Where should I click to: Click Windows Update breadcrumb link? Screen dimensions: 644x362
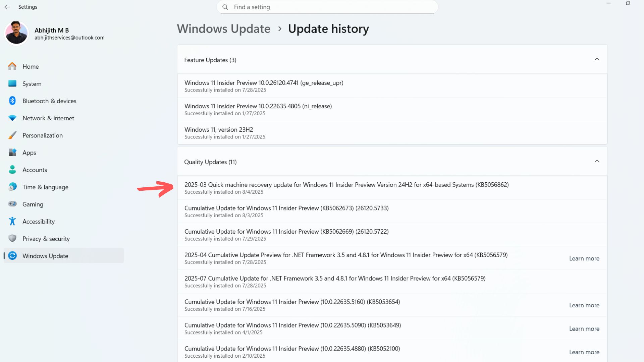tap(224, 29)
